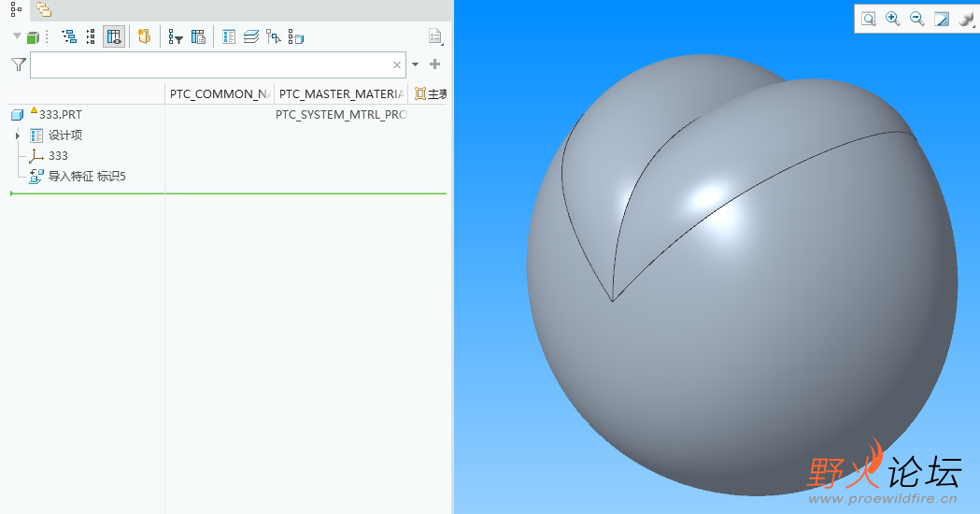Open the dropdown arrow beside green cube
Image resolution: width=980 pixels, height=514 pixels.
[17, 36]
